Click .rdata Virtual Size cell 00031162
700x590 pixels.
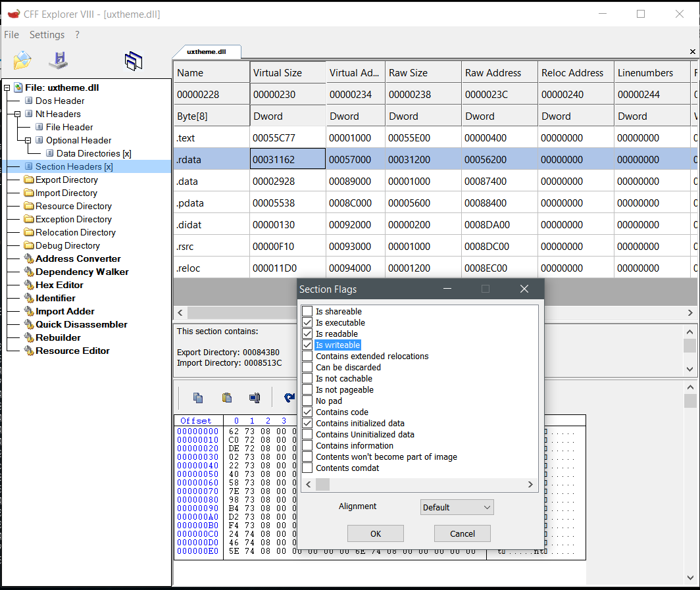[288, 159]
